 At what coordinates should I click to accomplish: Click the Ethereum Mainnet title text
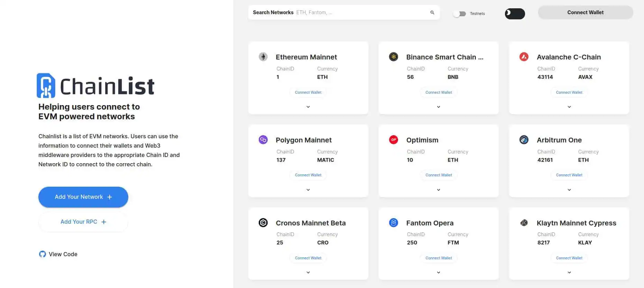(x=306, y=57)
